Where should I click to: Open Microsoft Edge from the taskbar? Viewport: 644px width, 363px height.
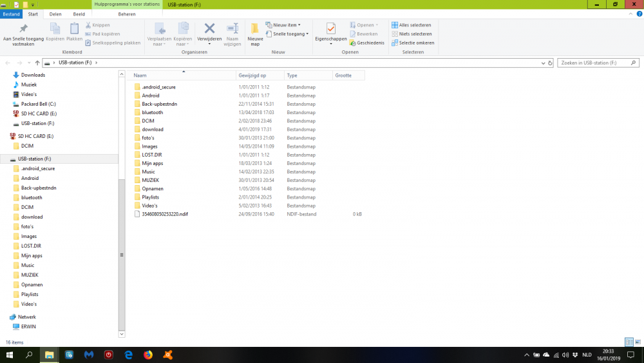pyautogui.click(x=128, y=355)
